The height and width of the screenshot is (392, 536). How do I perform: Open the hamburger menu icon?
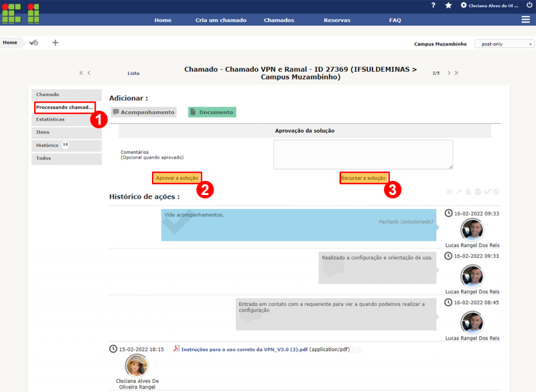(x=525, y=20)
